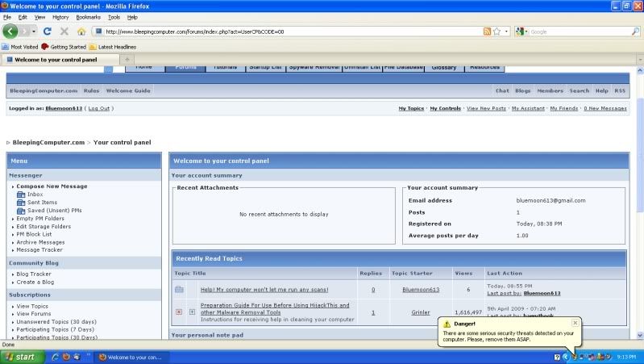Open PM Block List menu item
The image size is (644, 364).
34,234
